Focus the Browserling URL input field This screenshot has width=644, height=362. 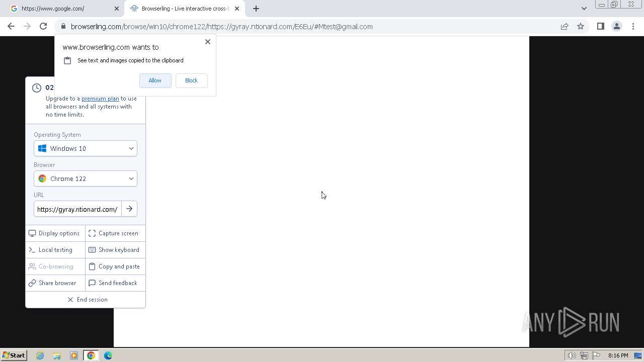coord(77,209)
